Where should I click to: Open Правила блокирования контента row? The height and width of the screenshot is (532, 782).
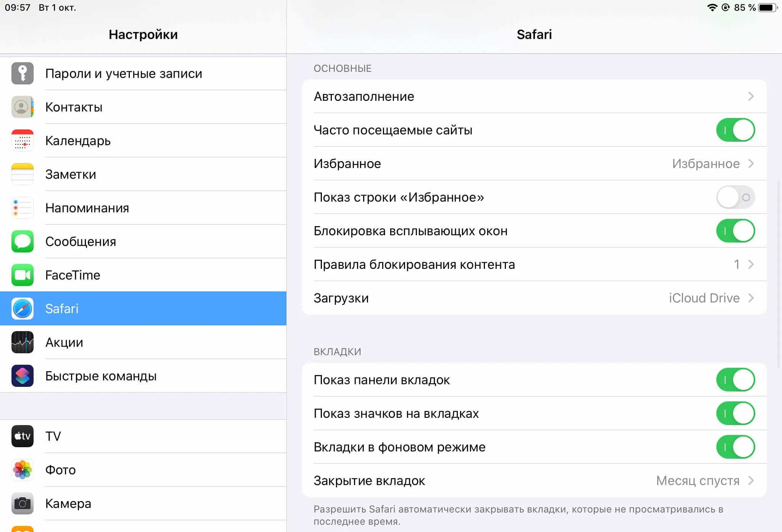click(534, 264)
